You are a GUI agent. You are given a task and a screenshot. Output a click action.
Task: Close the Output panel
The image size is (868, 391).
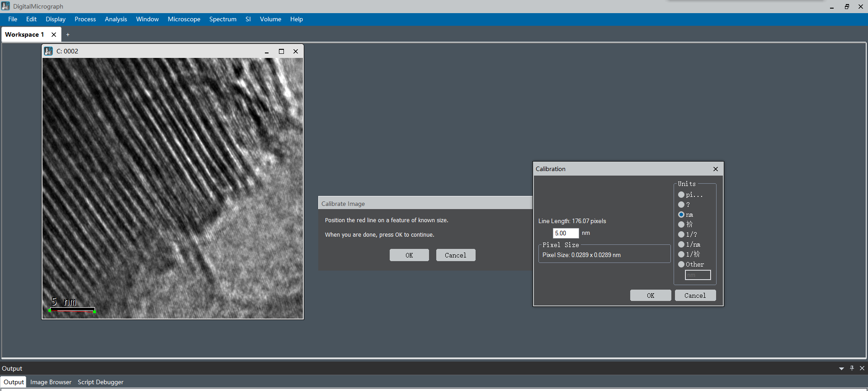862,368
